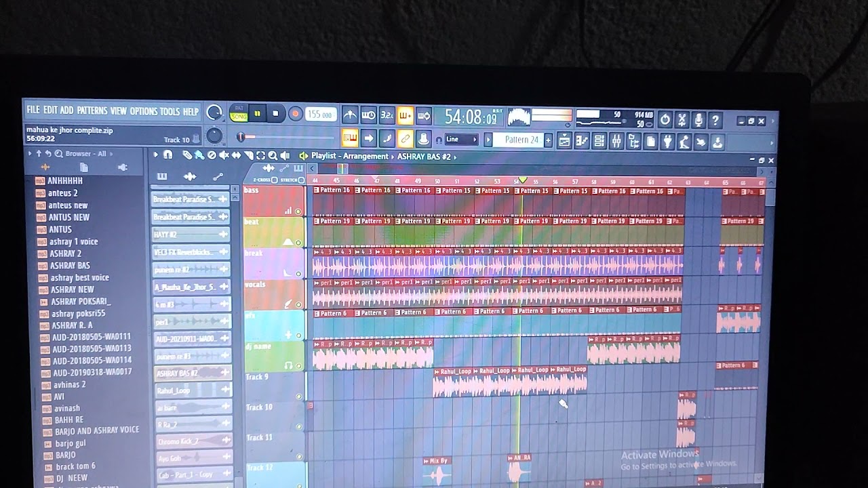The image size is (868, 488).
Task: Select the Slip tool in Playlist
Action: click(236, 155)
